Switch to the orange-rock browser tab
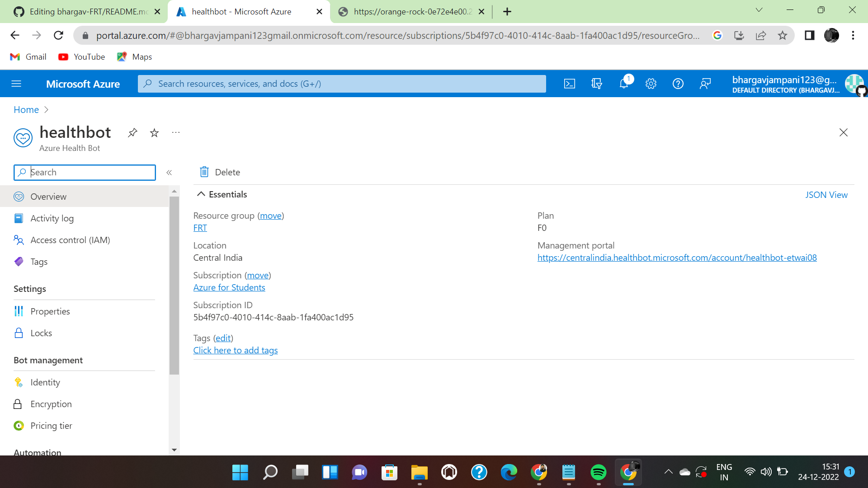 click(x=411, y=12)
